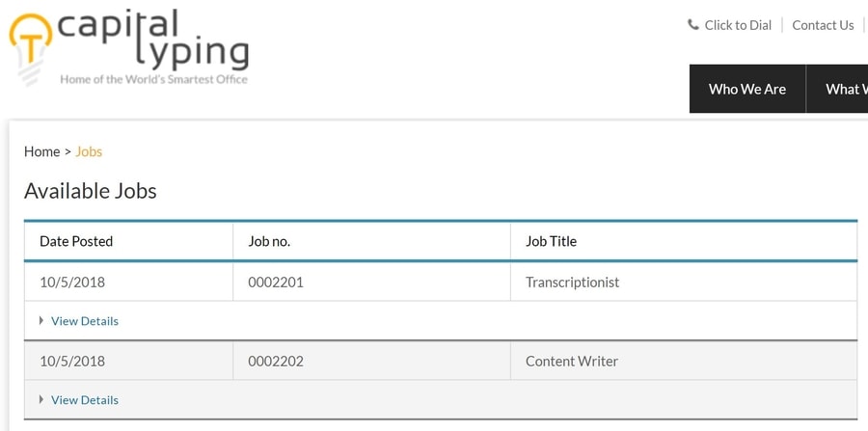Screen dimensions: 868x431
Task: Select job number 0002202 cell
Action: 371,362
